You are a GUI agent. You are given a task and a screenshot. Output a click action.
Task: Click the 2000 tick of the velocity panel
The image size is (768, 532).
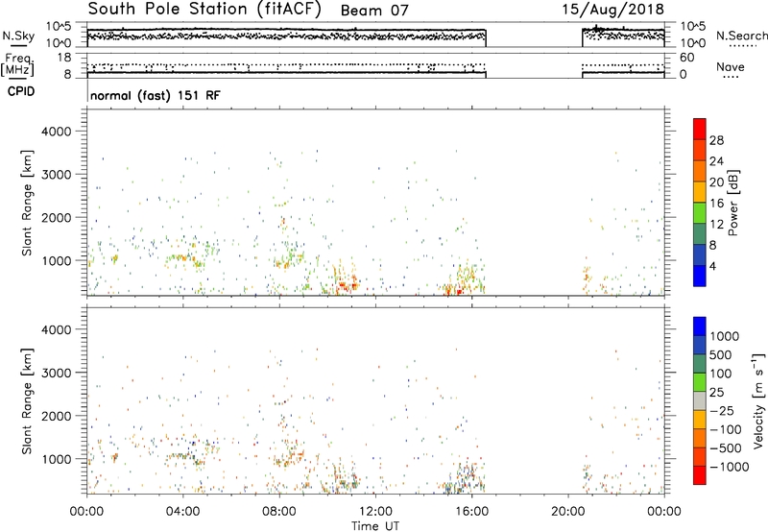[57, 416]
